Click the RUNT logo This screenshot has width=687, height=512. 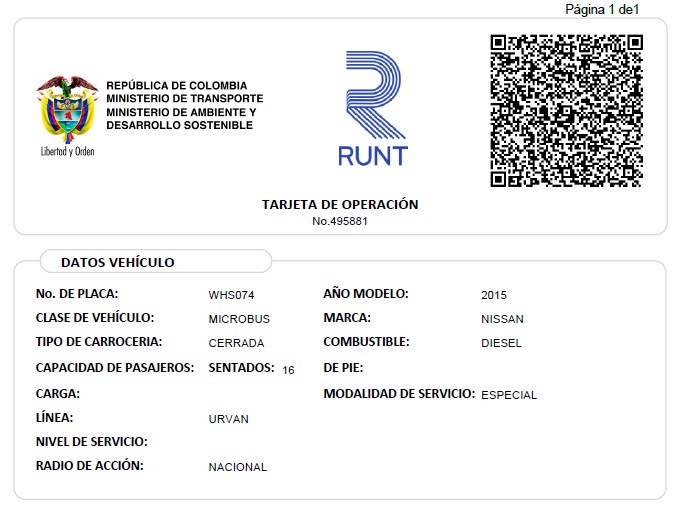pyautogui.click(x=372, y=109)
